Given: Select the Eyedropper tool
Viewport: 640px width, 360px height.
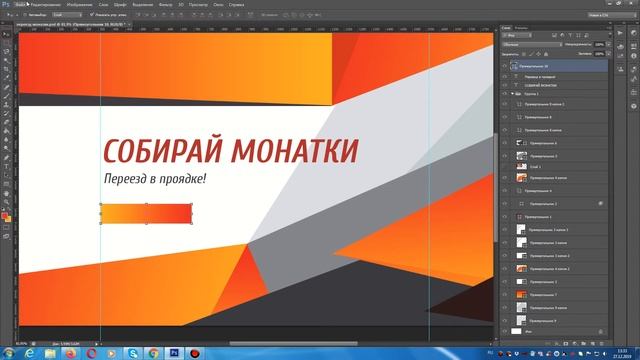Looking at the screenshot, I should [6, 77].
